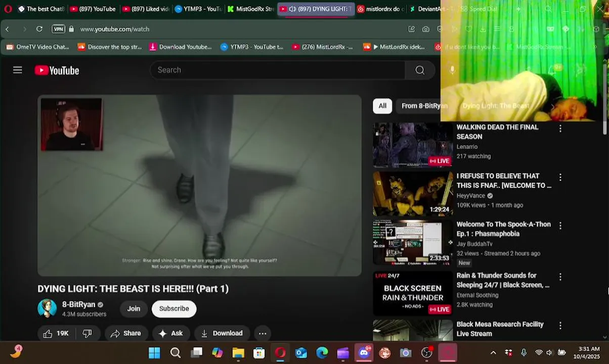Switch to 'YTMP3 - YouTu' tab

point(198,9)
